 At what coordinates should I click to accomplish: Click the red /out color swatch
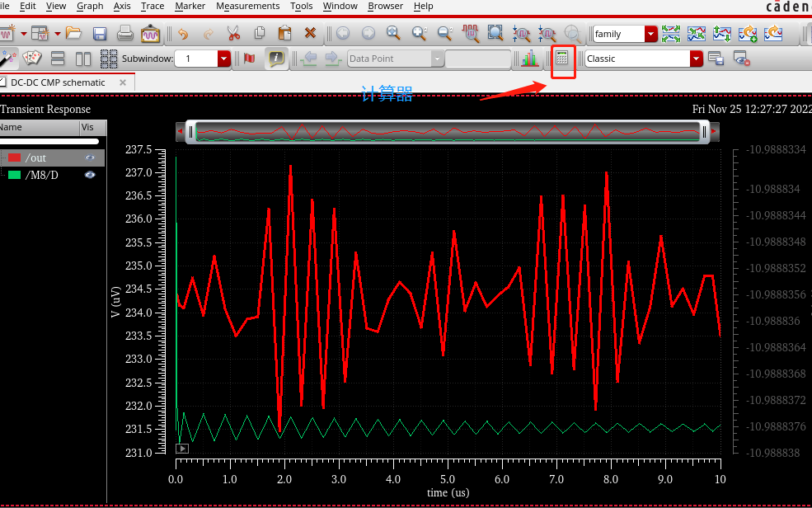point(14,158)
